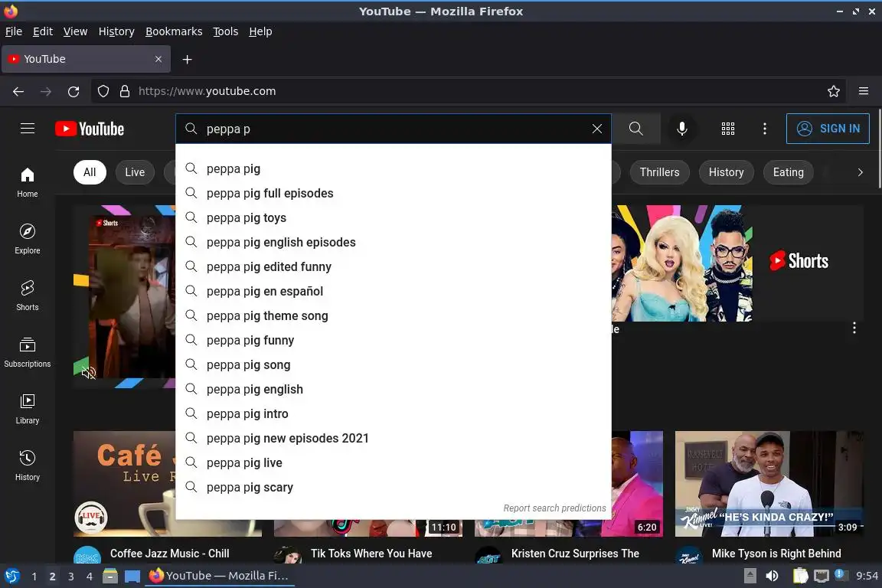View site security lock info
Viewport: 882px width, 588px height.
point(125,91)
